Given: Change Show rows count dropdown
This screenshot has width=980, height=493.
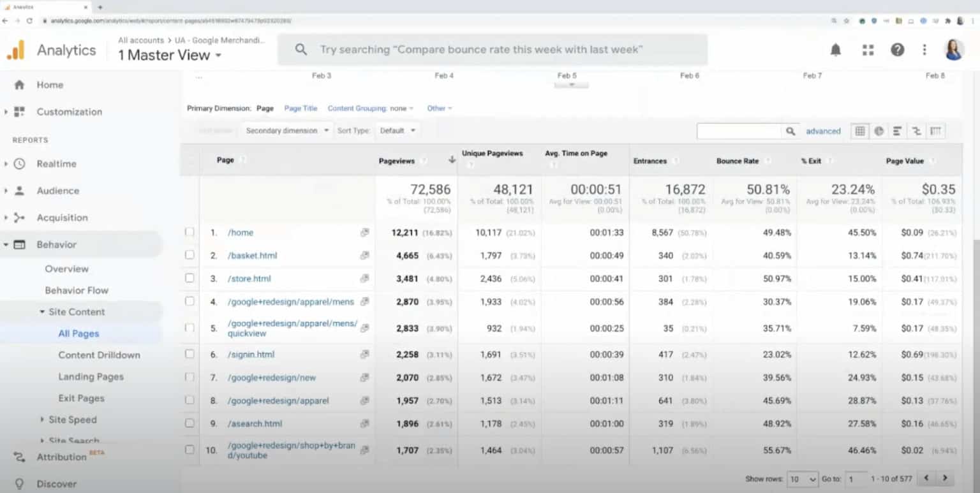Looking at the screenshot, I should 803,478.
